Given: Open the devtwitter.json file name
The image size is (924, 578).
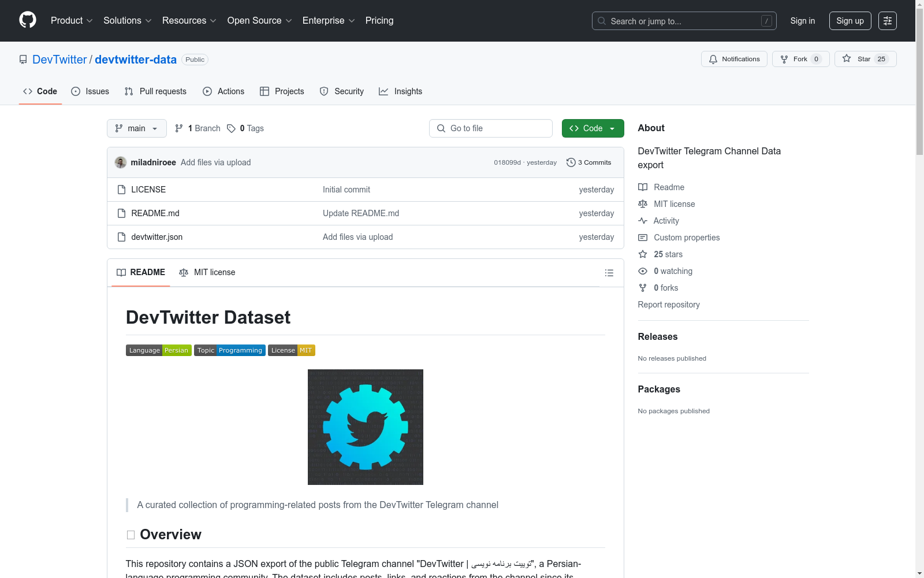Looking at the screenshot, I should pos(157,237).
